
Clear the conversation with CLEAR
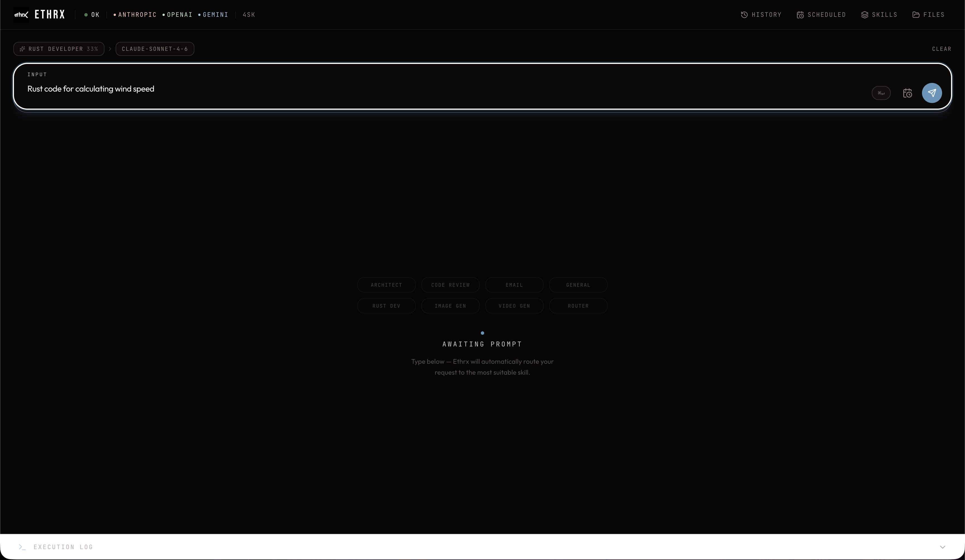pos(941,49)
